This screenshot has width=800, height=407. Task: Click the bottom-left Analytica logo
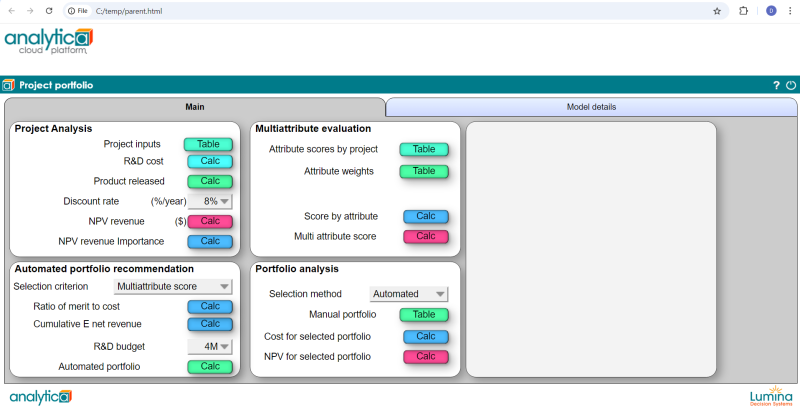point(41,396)
